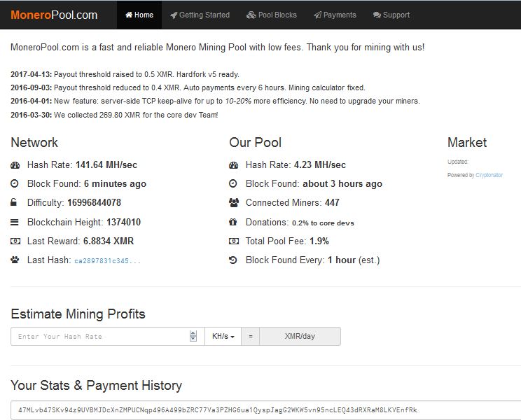Click the connected miners count 447
Viewport: 521px width, 420px height.
[x=332, y=202]
